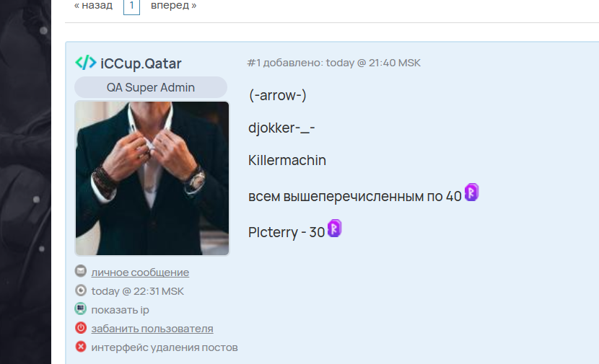Click the envelope private message icon

click(x=81, y=271)
